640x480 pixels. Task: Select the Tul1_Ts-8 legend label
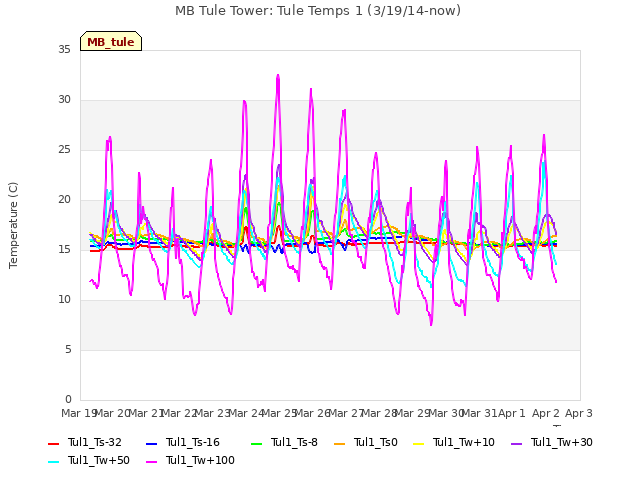point(294,442)
